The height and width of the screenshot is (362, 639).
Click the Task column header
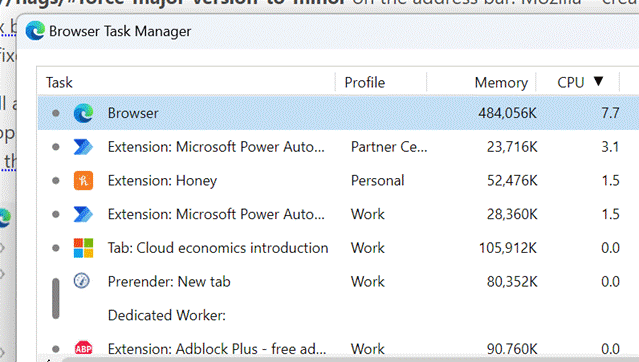pos(59,82)
